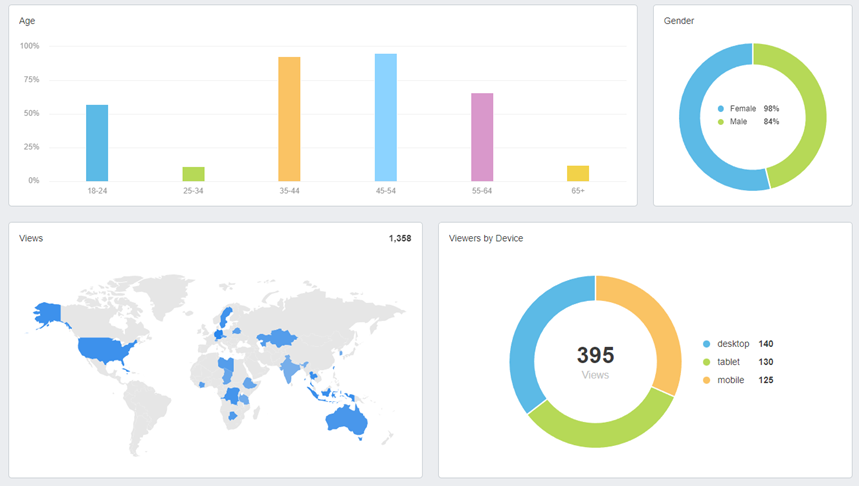Viewport: 859px width, 486px height.
Task: Click the '75%' y-axis label
Action: point(31,79)
